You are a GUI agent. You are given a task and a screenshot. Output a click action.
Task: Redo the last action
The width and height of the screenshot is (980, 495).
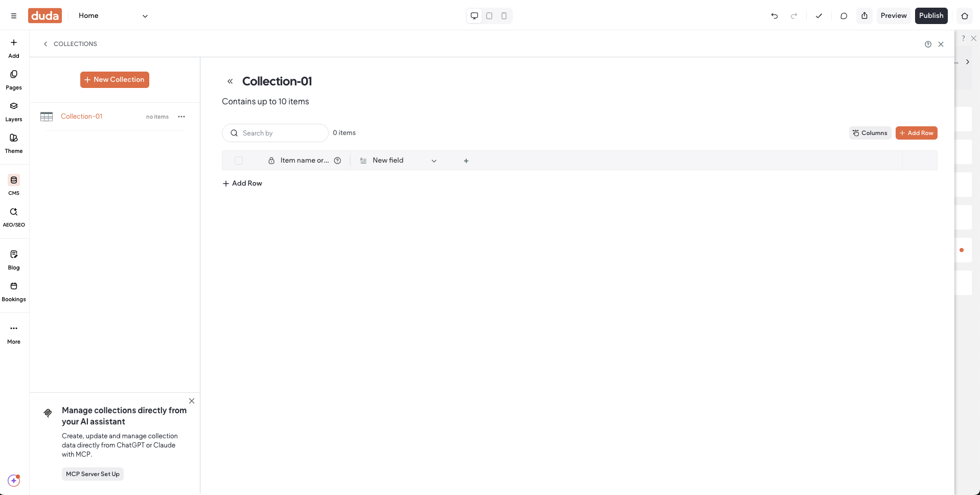(x=794, y=16)
